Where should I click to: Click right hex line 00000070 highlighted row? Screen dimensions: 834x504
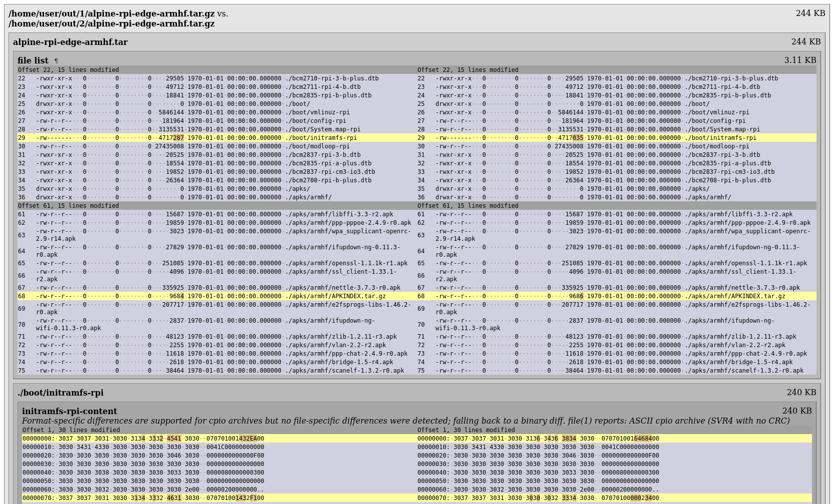(538, 498)
